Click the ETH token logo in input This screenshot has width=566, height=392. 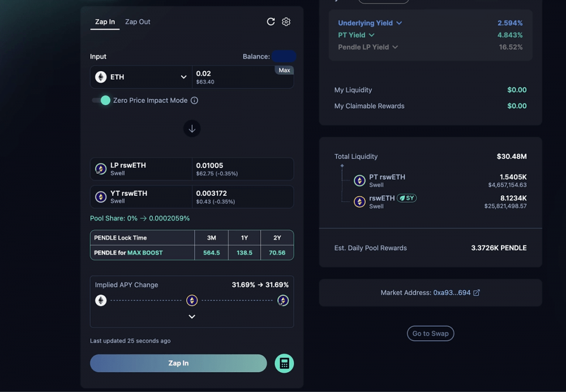101,77
